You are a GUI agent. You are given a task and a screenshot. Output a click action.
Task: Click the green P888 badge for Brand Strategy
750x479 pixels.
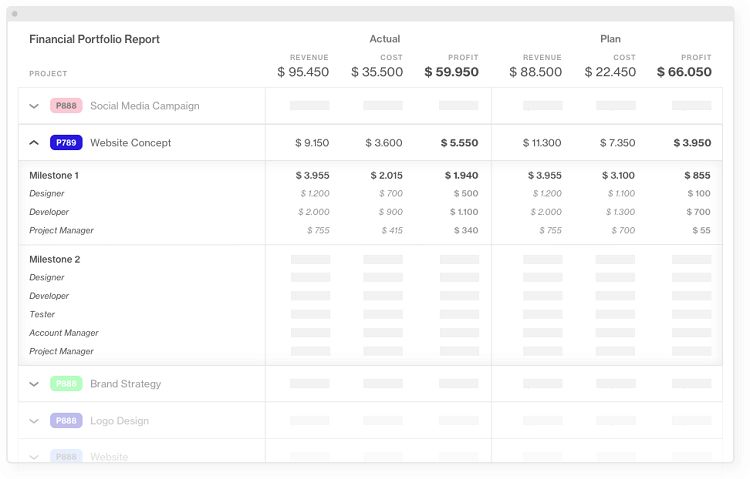[x=66, y=384]
